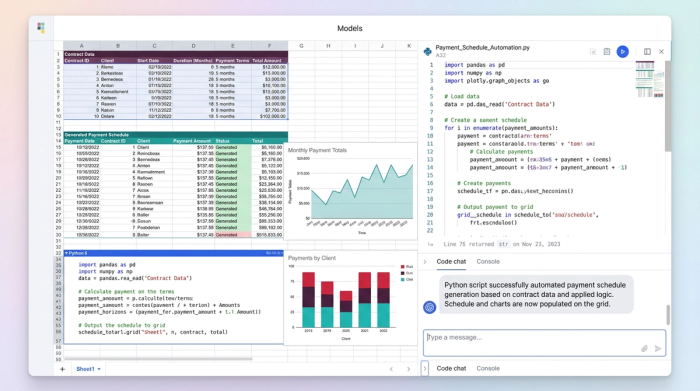Add a new sheet with the plus icon
The width and height of the screenshot is (700, 391).
62,369
